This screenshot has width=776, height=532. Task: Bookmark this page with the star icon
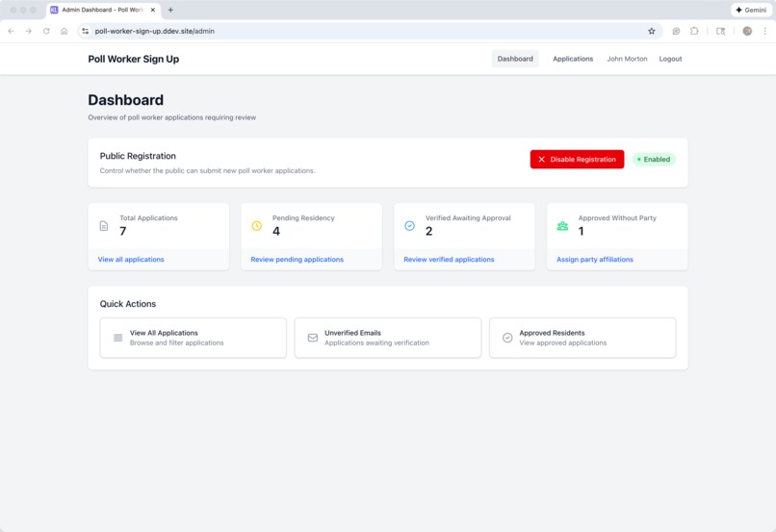pyautogui.click(x=651, y=31)
